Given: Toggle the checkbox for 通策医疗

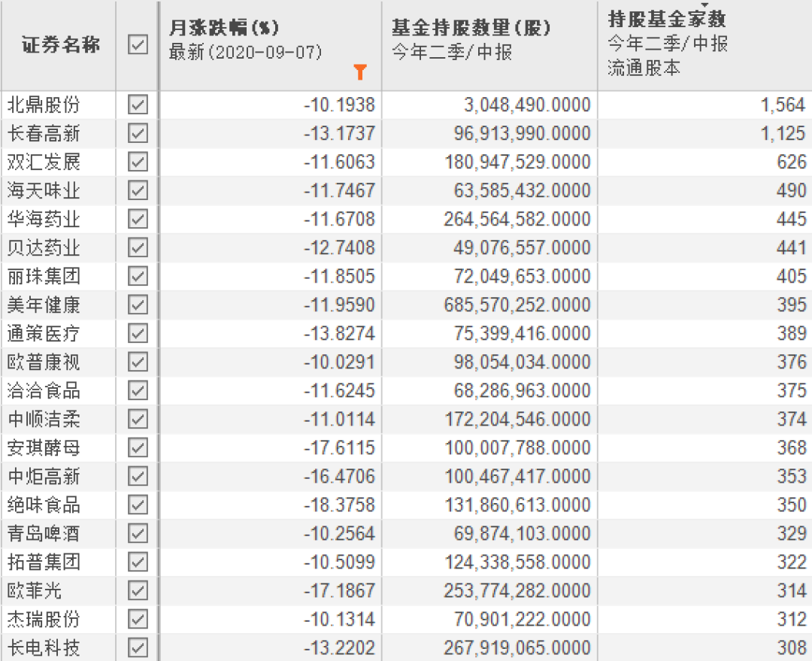Looking at the screenshot, I should 138,333.
